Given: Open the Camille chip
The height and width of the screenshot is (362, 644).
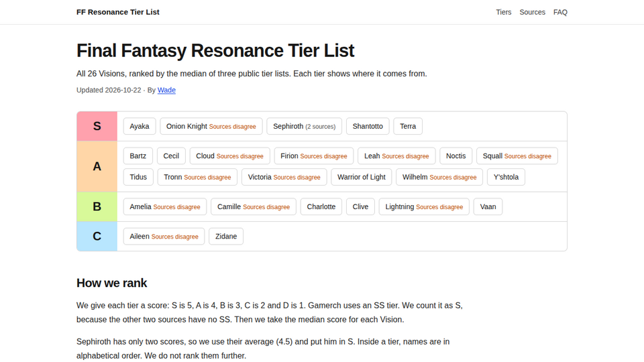Looking at the screenshot, I should pyautogui.click(x=254, y=206).
